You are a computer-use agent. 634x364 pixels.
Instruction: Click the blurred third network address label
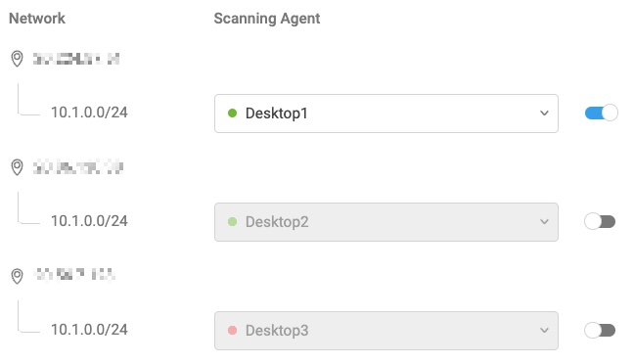75,274
